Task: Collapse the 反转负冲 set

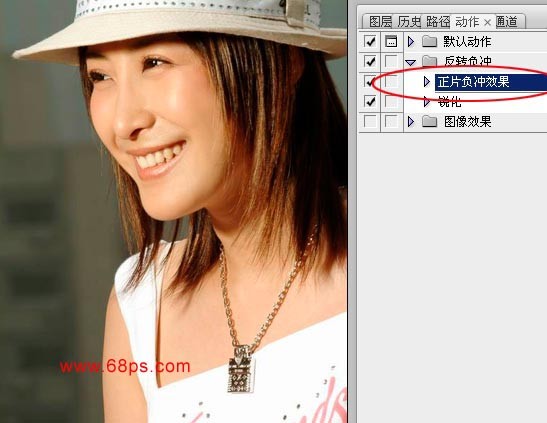Action: click(411, 63)
